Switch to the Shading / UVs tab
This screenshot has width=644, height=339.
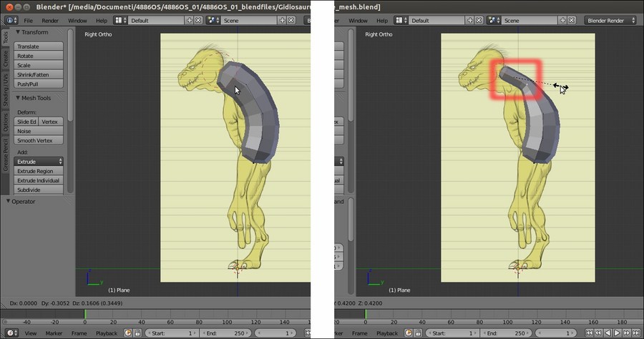point(5,90)
